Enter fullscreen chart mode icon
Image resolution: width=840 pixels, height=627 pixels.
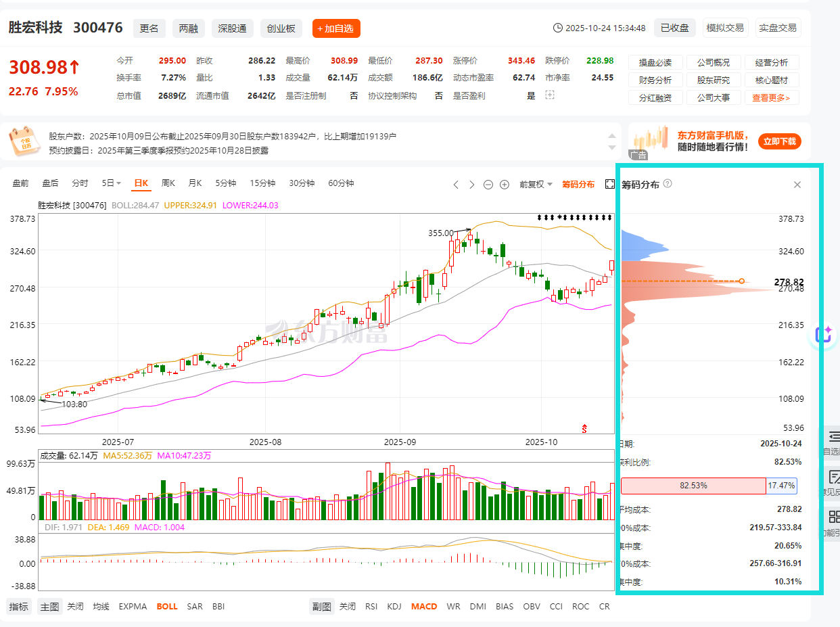pyautogui.click(x=609, y=185)
